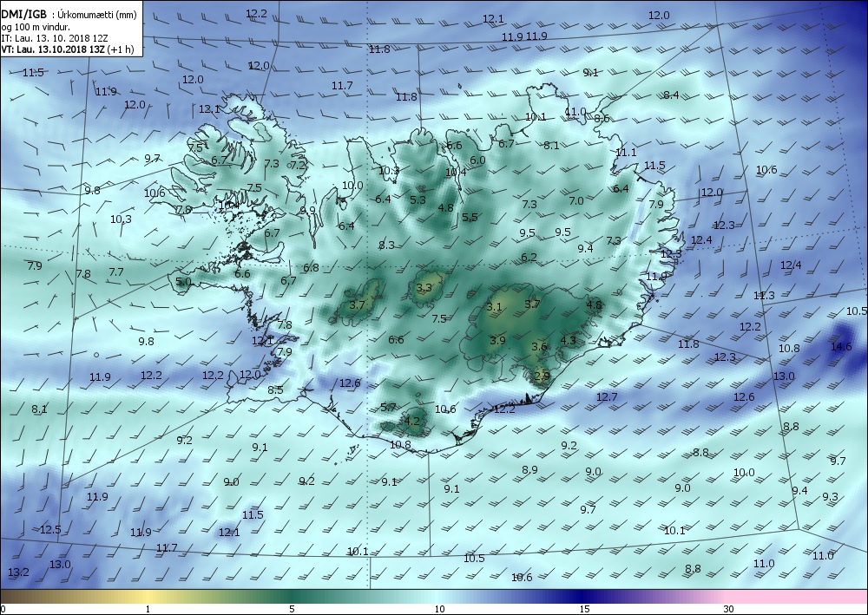868x615 pixels.
Task: Select the 11.3 map value
Action: 764,296
